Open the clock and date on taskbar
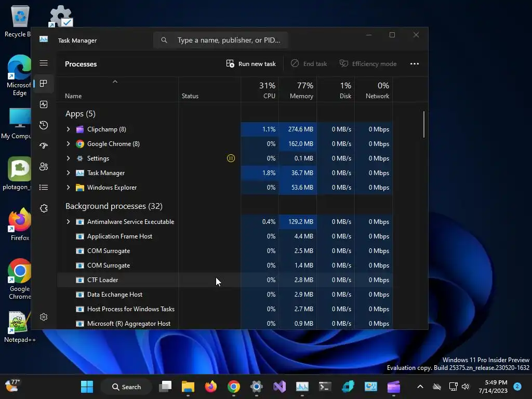The image size is (532, 399). 493,387
